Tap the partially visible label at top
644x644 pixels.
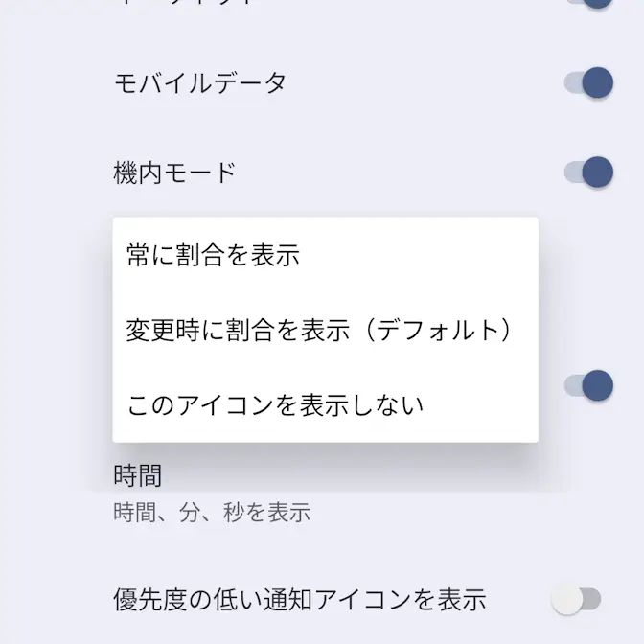(185, 2)
